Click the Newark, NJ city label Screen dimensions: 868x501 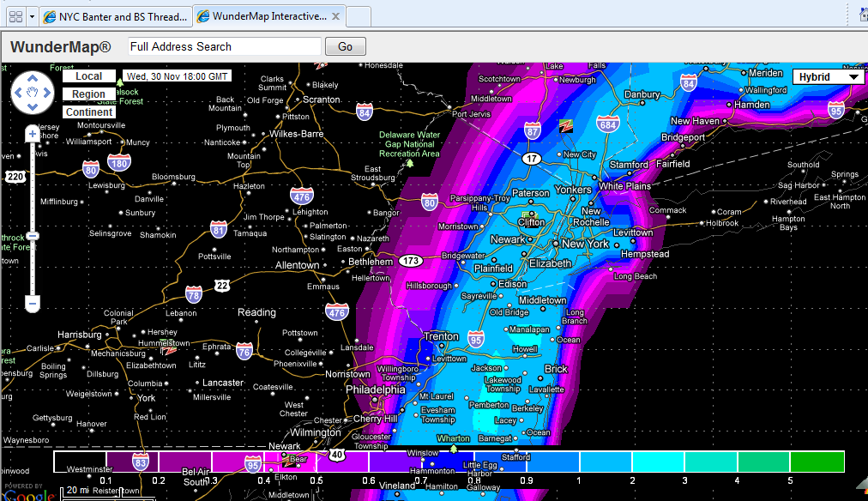point(508,239)
